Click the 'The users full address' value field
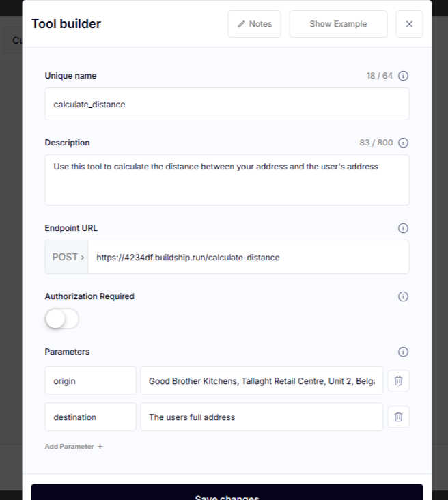The height and width of the screenshot is (500, 448). [x=262, y=417]
